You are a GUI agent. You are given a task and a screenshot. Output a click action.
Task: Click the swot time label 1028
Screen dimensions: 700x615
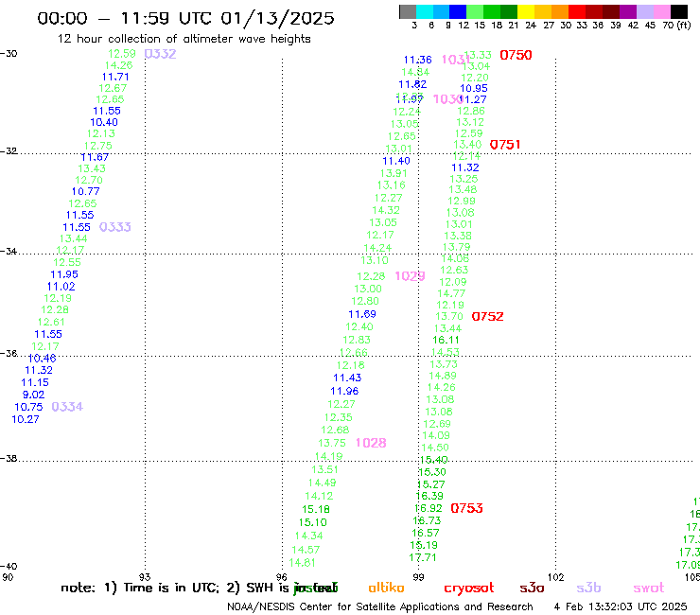371,443
